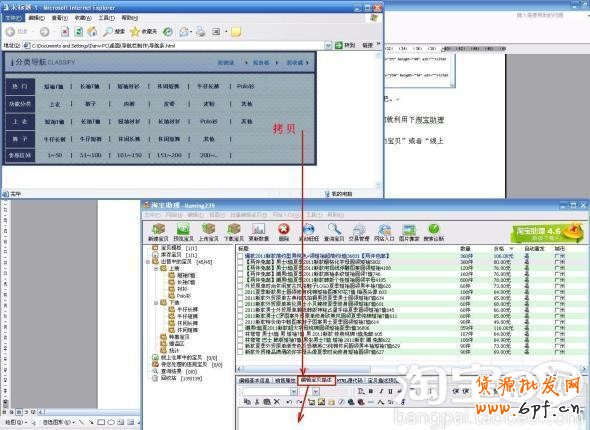Viewport: 590px width, 430px height.
Task: Click the 短袖T恤 link in 热门 row
Action: pos(53,86)
